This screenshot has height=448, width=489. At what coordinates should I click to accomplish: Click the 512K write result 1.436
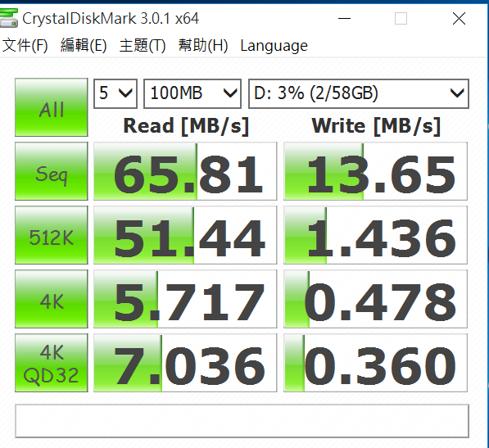[375, 235]
